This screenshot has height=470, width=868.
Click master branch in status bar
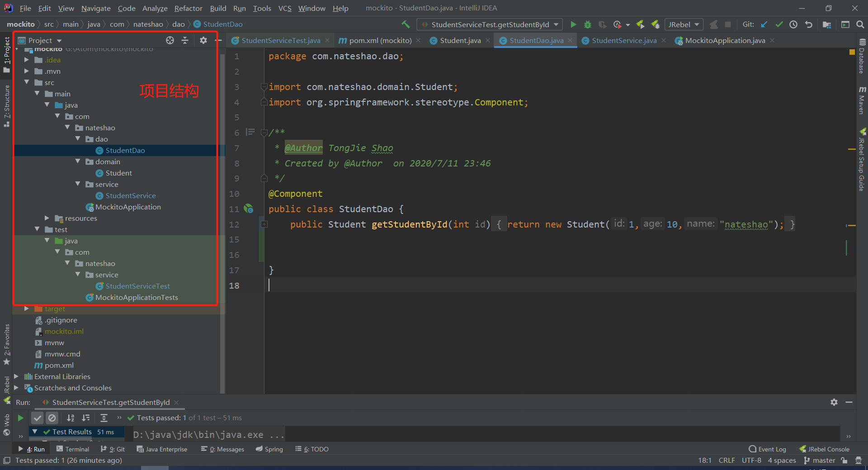coord(820,461)
